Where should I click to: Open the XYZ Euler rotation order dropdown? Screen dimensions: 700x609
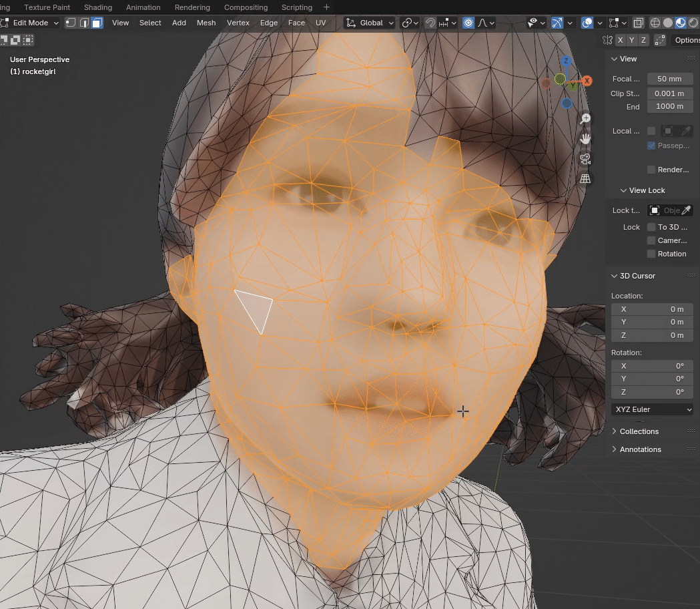(x=652, y=409)
